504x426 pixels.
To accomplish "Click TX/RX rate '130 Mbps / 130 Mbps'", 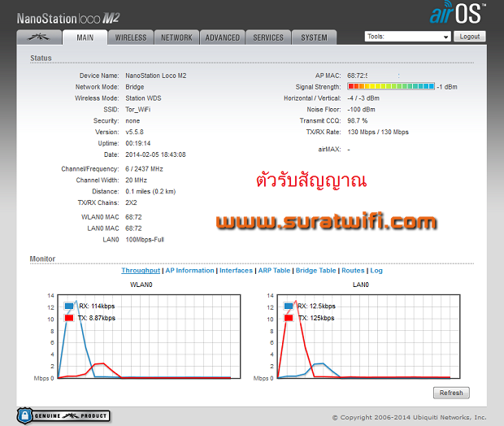I will tap(378, 132).
